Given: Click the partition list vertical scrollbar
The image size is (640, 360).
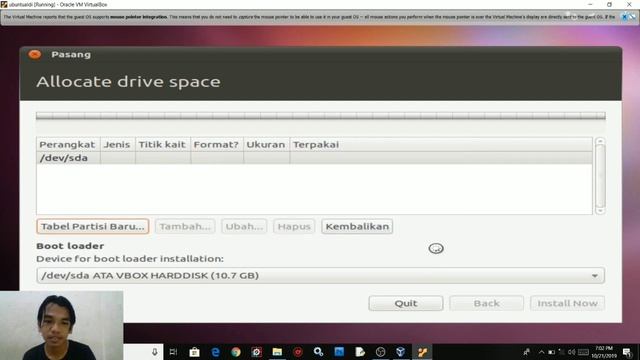Looking at the screenshot, I should (600, 176).
